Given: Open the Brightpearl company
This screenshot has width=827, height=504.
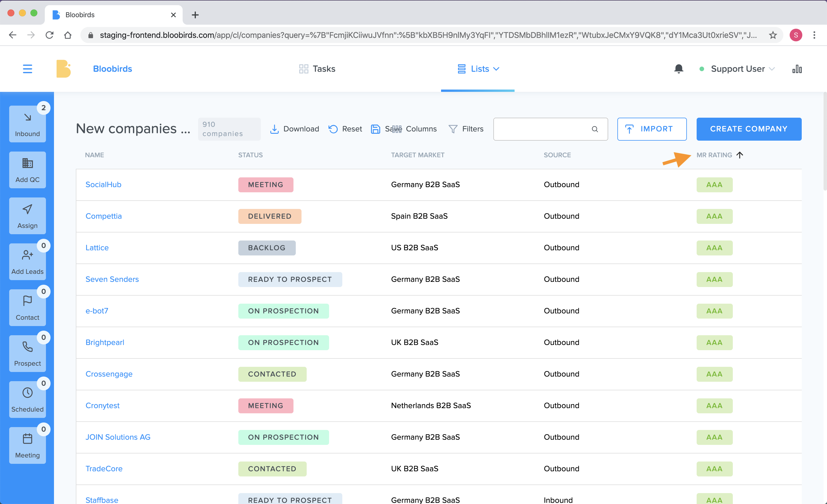Looking at the screenshot, I should (105, 342).
